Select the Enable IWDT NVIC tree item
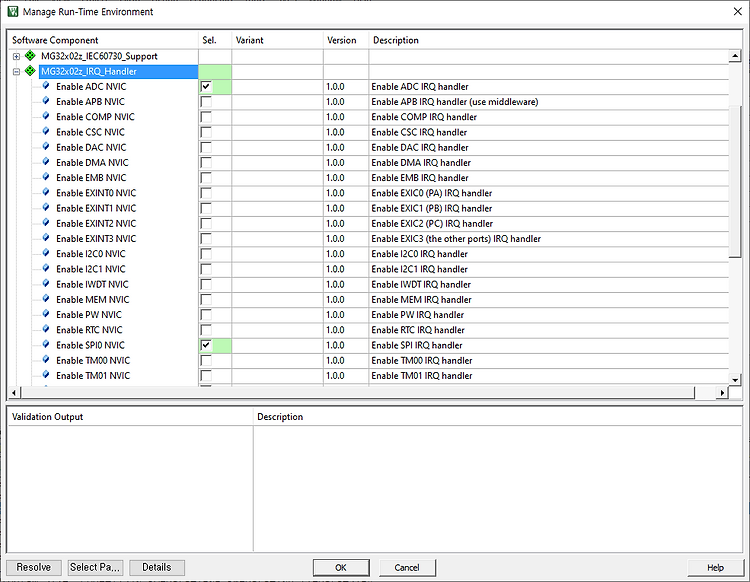Viewport: 750px width, 582px height. pyautogui.click(x=92, y=284)
